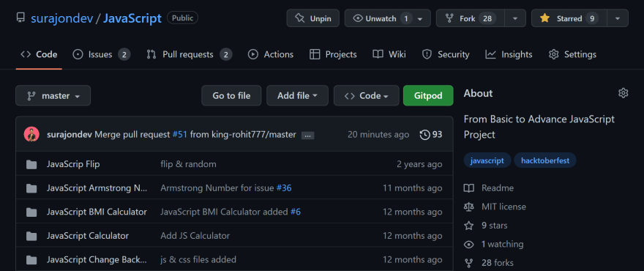Open issue #36 link in Armstrong row
The width and height of the screenshot is (644, 271).
coord(284,188)
